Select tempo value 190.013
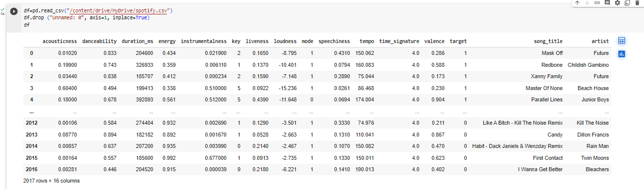The height and width of the screenshot is (190, 644). (x=365, y=170)
